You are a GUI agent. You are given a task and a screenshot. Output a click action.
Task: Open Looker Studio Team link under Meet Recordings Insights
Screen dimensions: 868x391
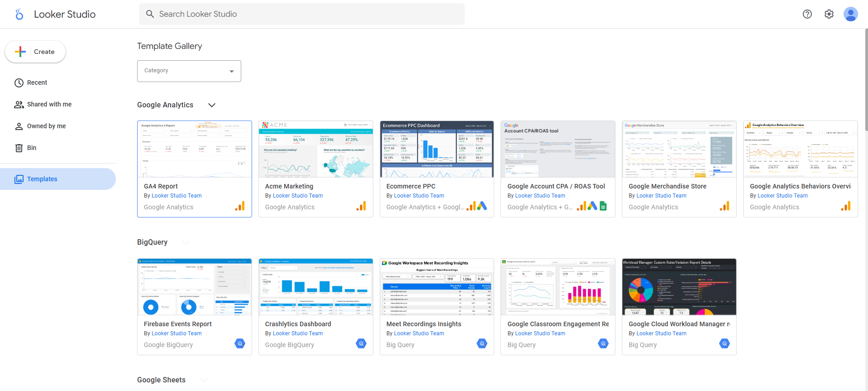419,333
